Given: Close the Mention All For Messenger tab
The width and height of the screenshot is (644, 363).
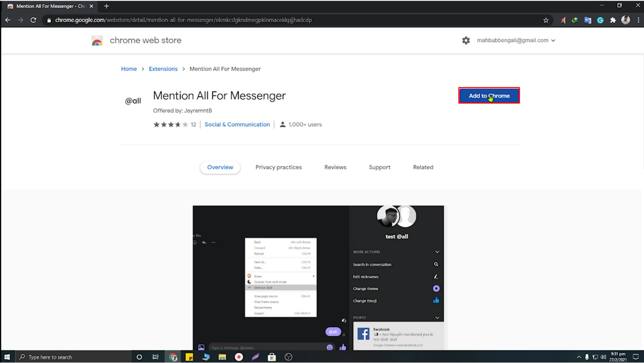Looking at the screenshot, I should (91, 6).
